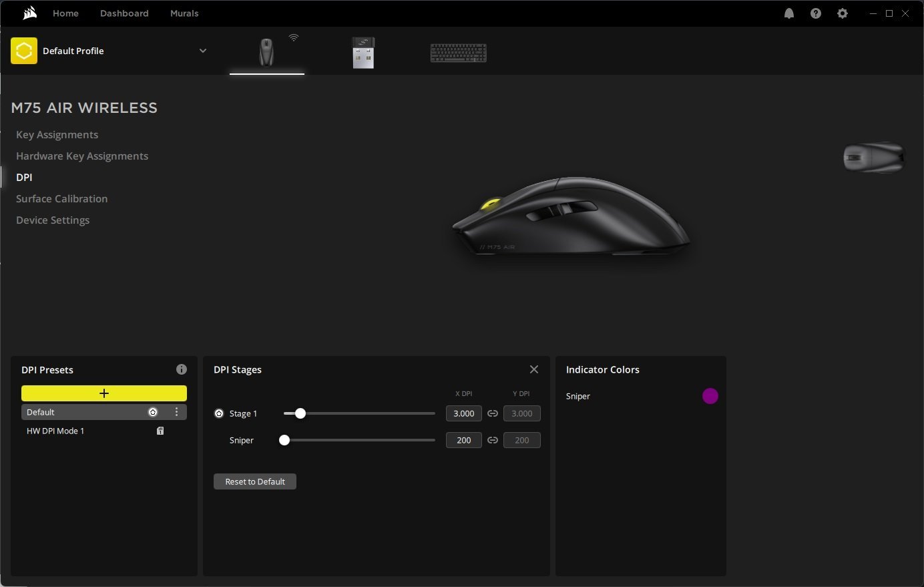Open the Murals tab

pyautogui.click(x=184, y=13)
